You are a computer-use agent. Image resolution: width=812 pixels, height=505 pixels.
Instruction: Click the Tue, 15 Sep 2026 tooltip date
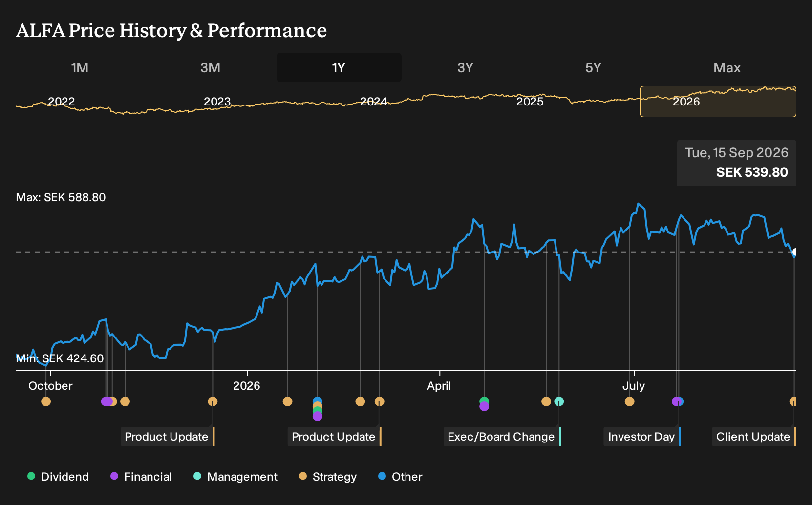pos(737,153)
